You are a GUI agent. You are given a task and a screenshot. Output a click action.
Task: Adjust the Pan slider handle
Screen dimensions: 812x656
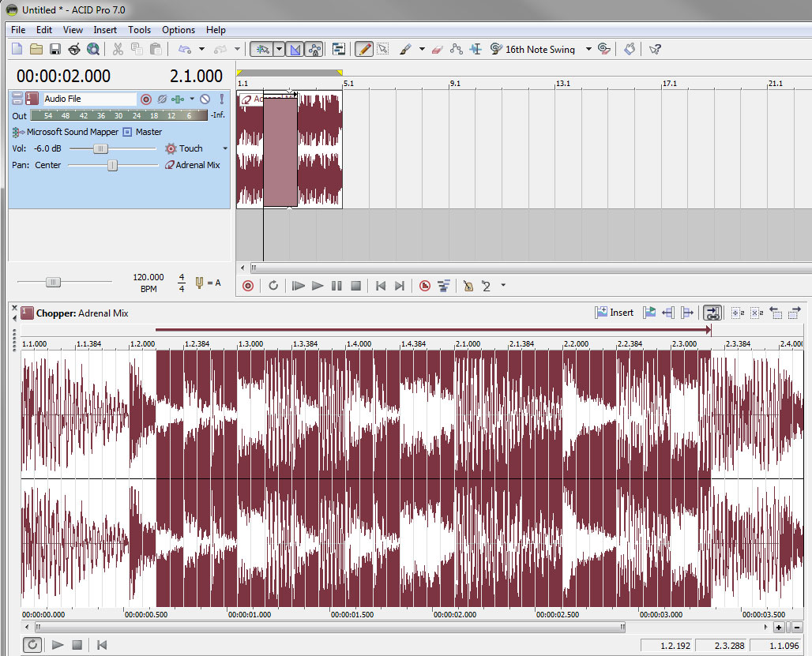[x=112, y=165]
